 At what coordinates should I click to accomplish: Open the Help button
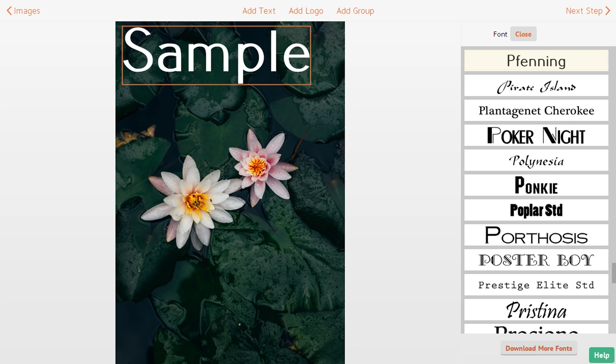click(x=602, y=355)
